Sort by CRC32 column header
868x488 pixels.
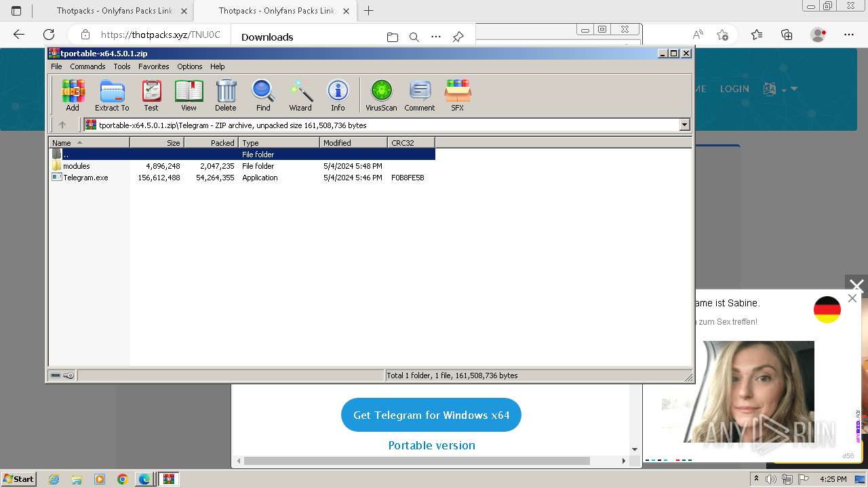tap(411, 142)
